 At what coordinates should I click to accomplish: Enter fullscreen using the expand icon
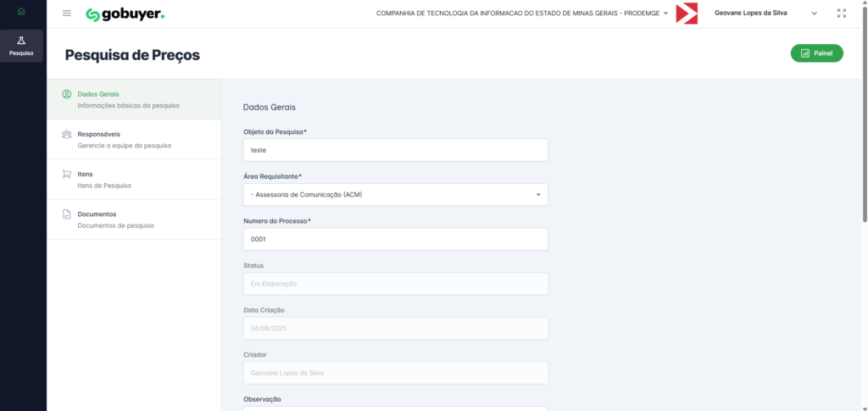coord(841,14)
